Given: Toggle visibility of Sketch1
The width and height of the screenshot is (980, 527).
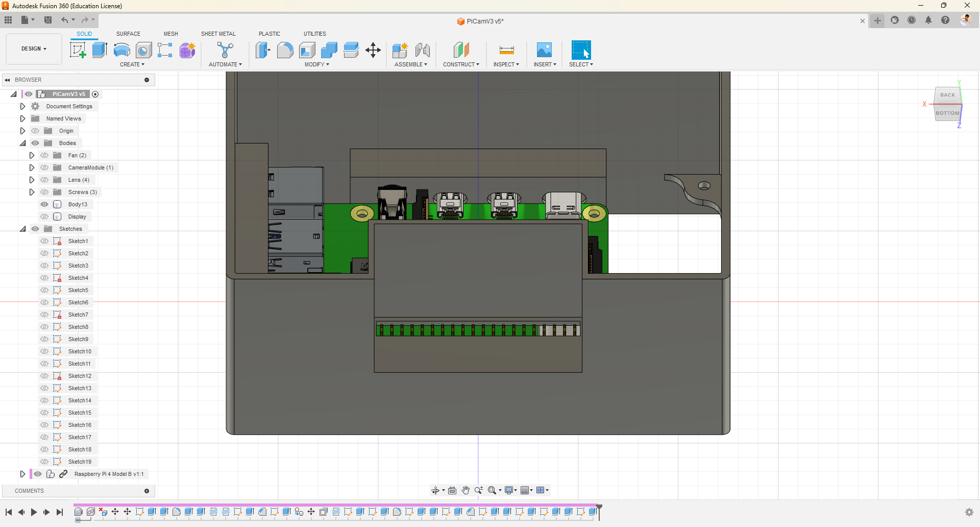Looking at the screenshot, I should click(x=44, y=241).
